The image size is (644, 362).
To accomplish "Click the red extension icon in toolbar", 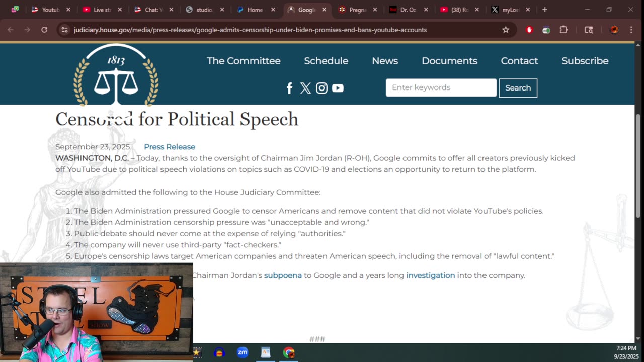I will pos(529,30).
